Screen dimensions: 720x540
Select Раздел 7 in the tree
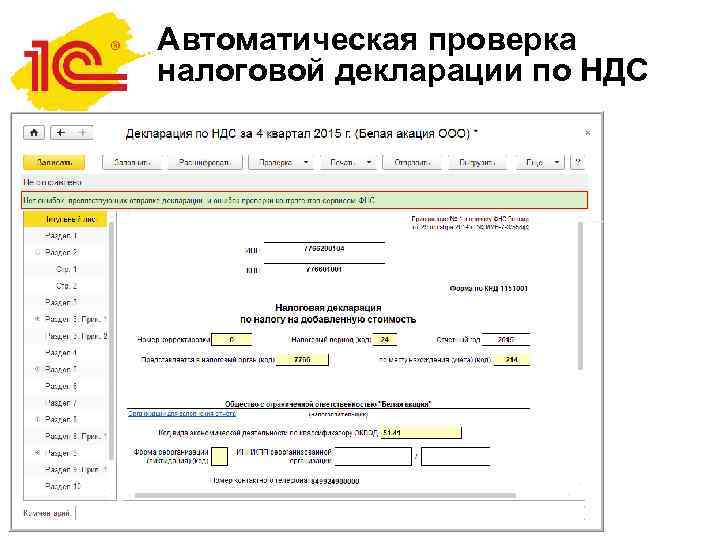[61, 403]
